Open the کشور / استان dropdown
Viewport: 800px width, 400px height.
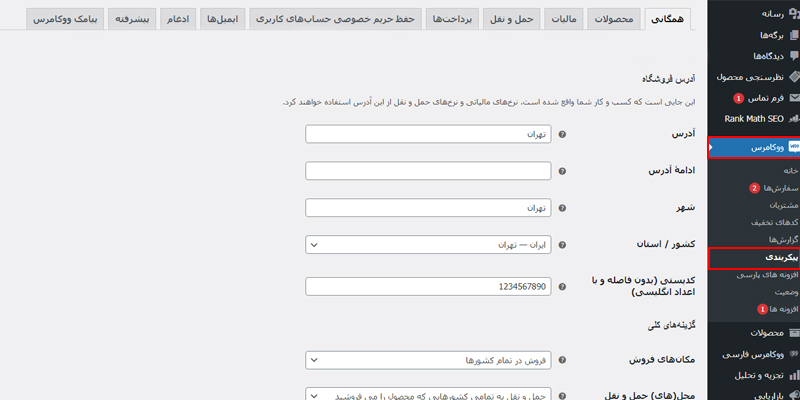(428, 244)
